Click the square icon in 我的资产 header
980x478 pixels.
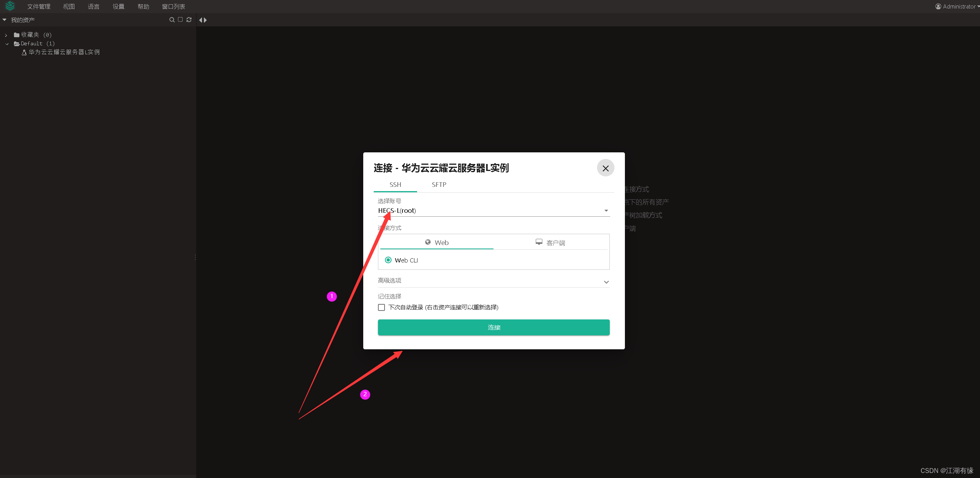(180, 19)
